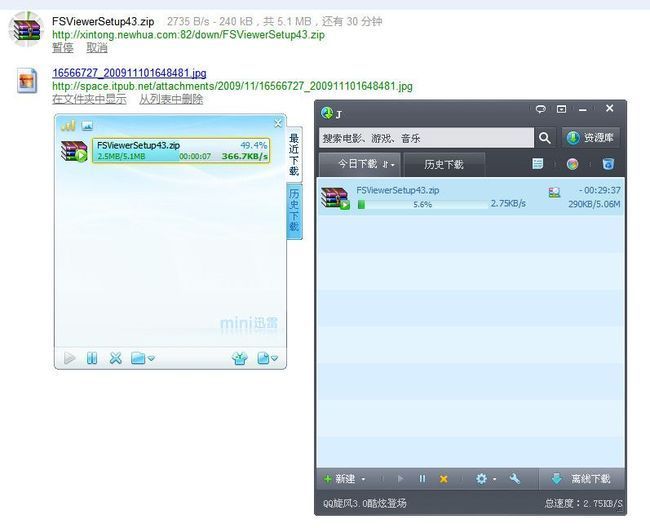Click the 5.6% progress bar in QQ旋风
Image resolution: width=650 pixels, height=528 pixels.
(x=422, y=204)
